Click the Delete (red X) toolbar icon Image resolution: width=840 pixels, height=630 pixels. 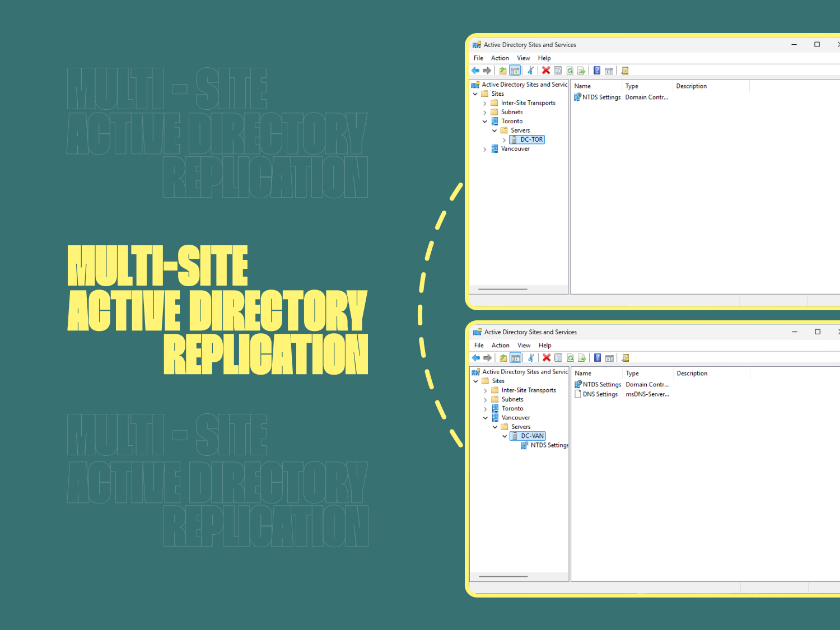pos(546,70)
